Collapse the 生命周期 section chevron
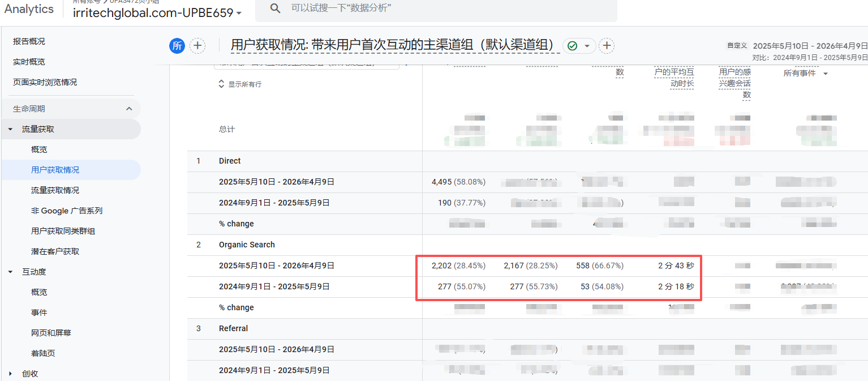868x381 pixels. 129,109
